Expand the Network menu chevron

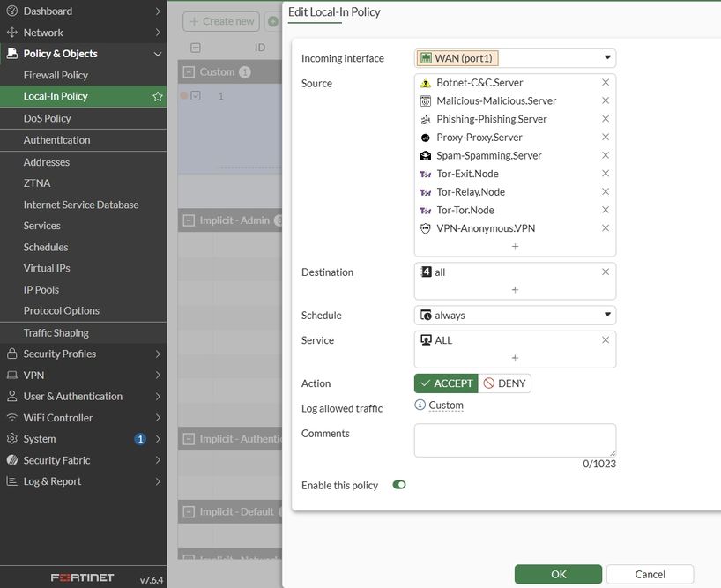pos(158,33)
